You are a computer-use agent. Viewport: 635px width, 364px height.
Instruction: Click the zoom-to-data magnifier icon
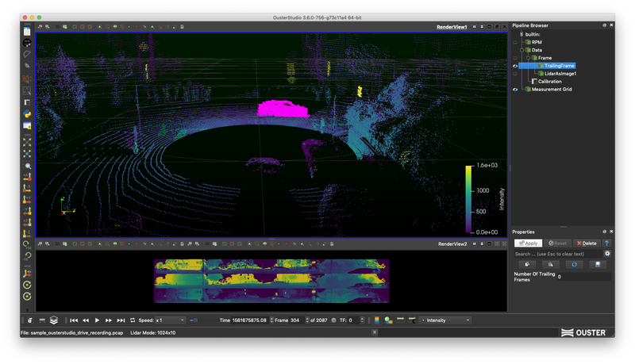point(27,166)
